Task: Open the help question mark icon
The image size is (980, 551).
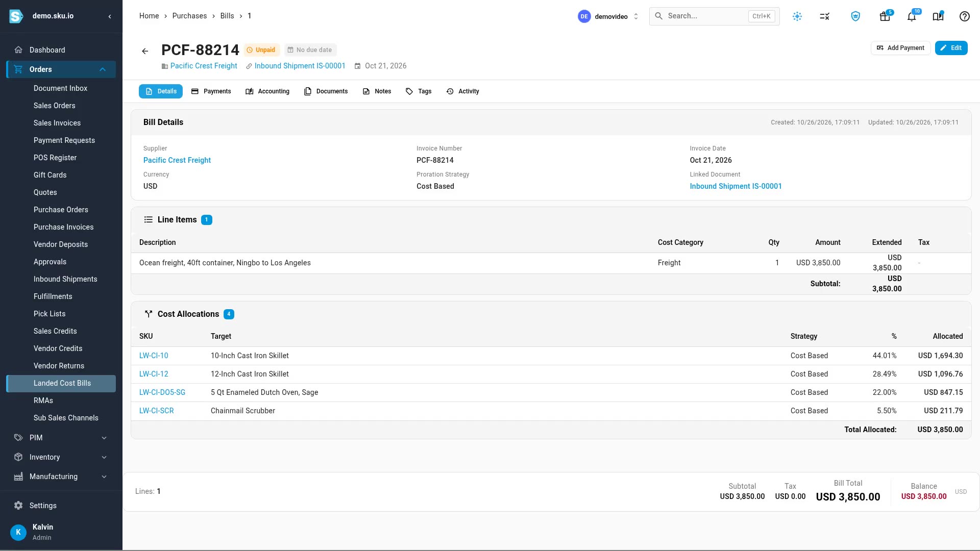Action: (x=964, y=16)
